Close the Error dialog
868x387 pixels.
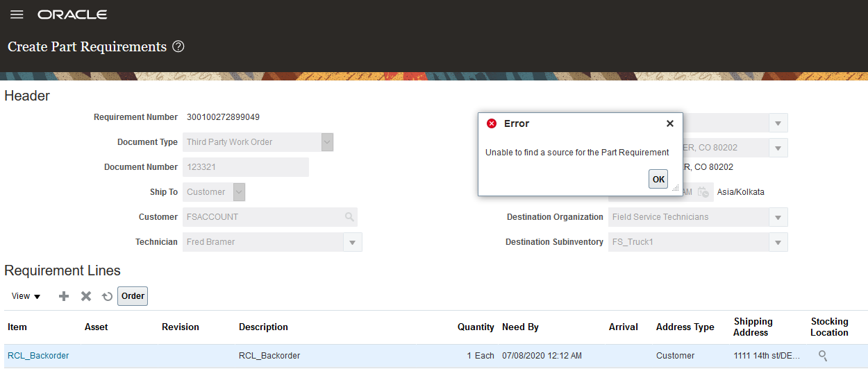[669, 123]
